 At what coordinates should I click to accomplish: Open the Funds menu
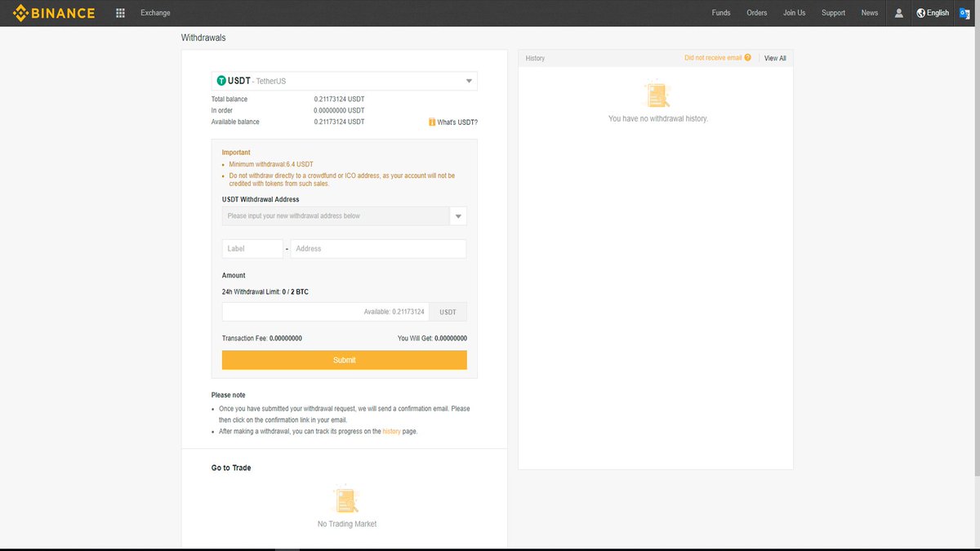(x=721, y=13)
